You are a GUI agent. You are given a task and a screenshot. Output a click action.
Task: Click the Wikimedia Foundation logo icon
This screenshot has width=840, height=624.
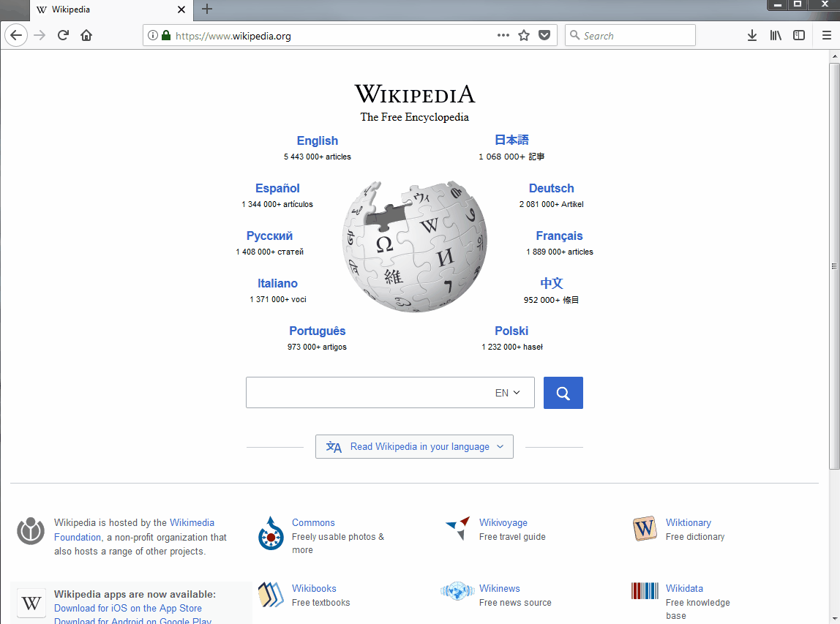(31, 531)
